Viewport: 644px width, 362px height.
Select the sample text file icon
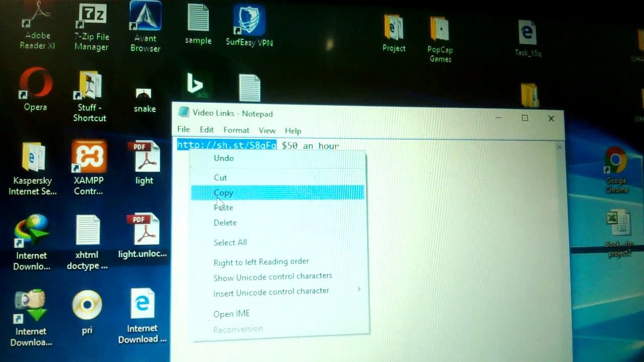(x=198, y=24)
